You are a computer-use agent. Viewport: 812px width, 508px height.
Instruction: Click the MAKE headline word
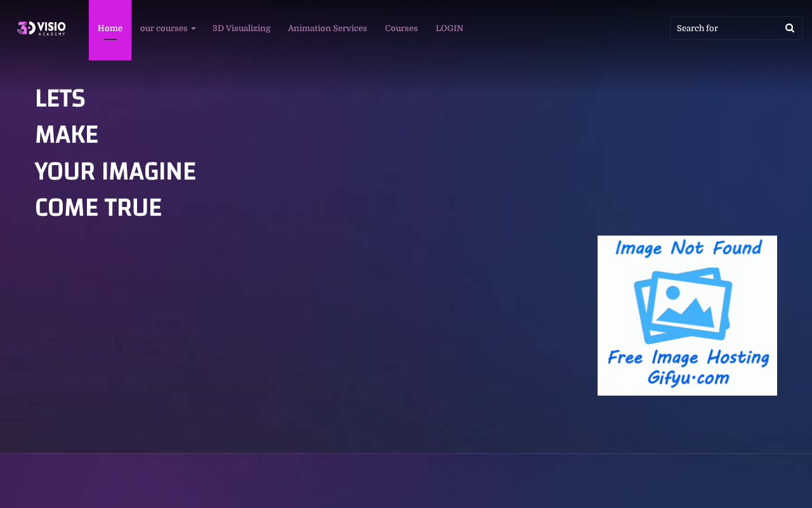pos(67,135)
